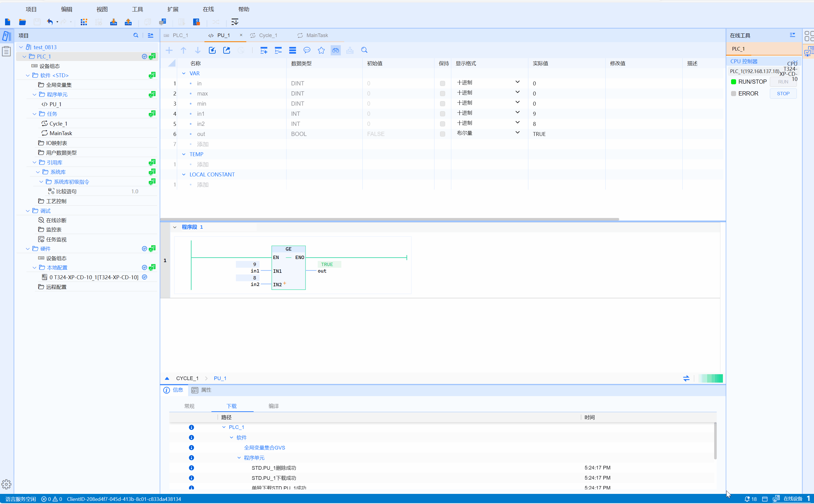Click the magnifier search icon in editor toolbar

(x=364, y=50)
